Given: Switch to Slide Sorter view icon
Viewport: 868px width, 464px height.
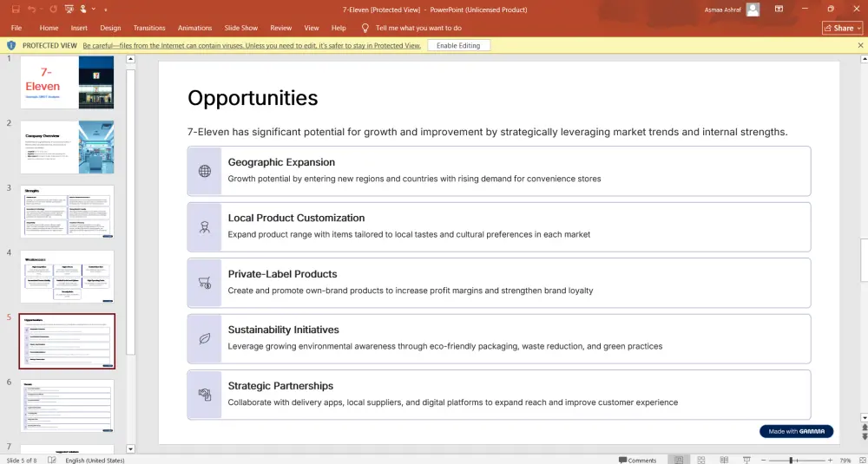Looking at the screenshot, I should [x=700, y=461].
